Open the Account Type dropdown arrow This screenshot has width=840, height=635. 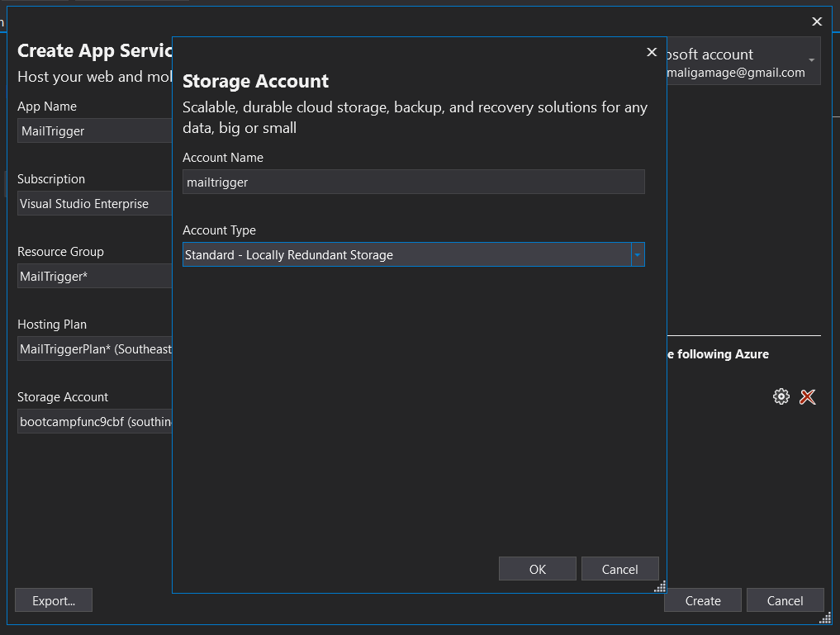coord(638,255)
